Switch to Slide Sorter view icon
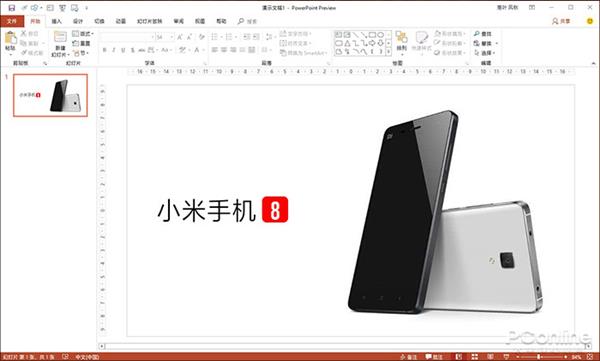The image size is (600, 361). coord(474,357)
